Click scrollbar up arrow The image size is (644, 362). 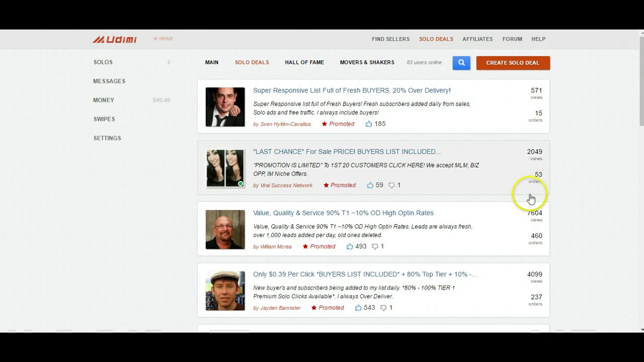(641, 33)
